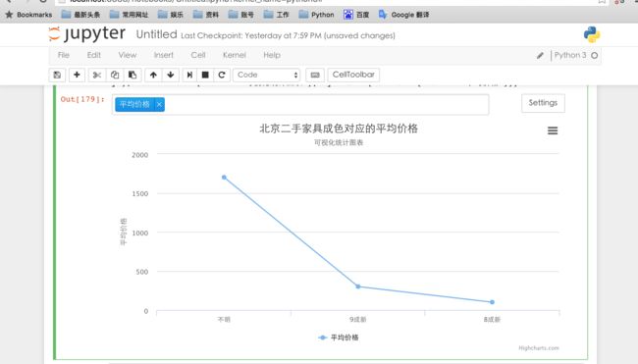Open the Insert menu
Viewport: 638px width, 364px height.
click(164, 55)
